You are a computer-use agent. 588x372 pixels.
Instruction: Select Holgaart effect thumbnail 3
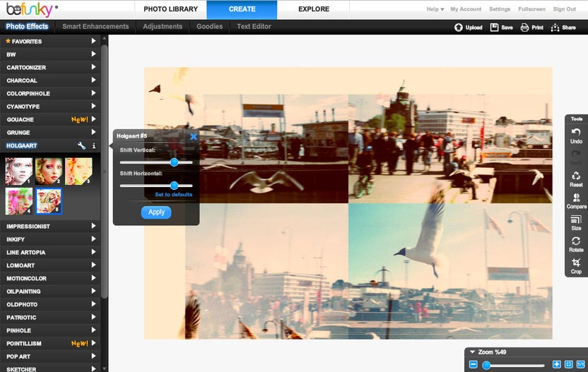(x=78, y=172)
